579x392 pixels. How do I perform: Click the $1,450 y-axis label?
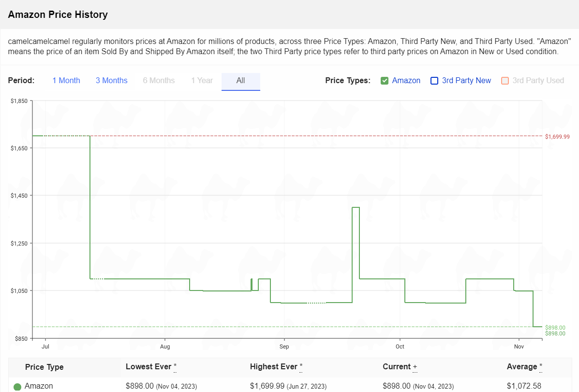(x=19, y=196)
